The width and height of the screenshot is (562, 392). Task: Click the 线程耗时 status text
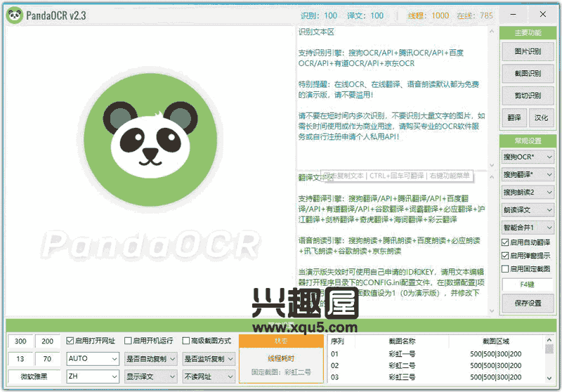pos(281,358)
